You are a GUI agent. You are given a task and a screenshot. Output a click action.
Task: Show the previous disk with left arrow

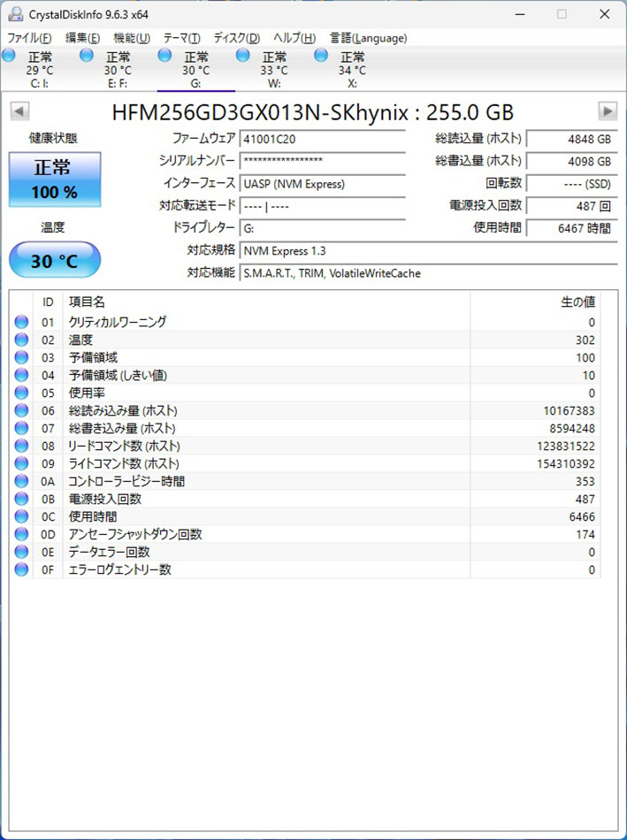[x=19, y=111]
